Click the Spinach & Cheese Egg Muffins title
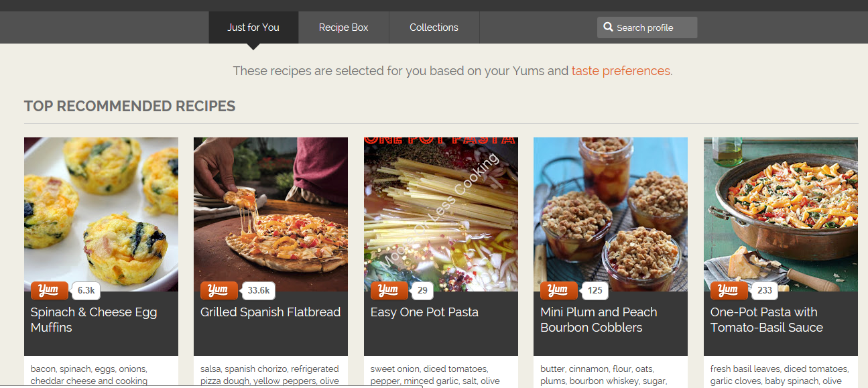 94,320
